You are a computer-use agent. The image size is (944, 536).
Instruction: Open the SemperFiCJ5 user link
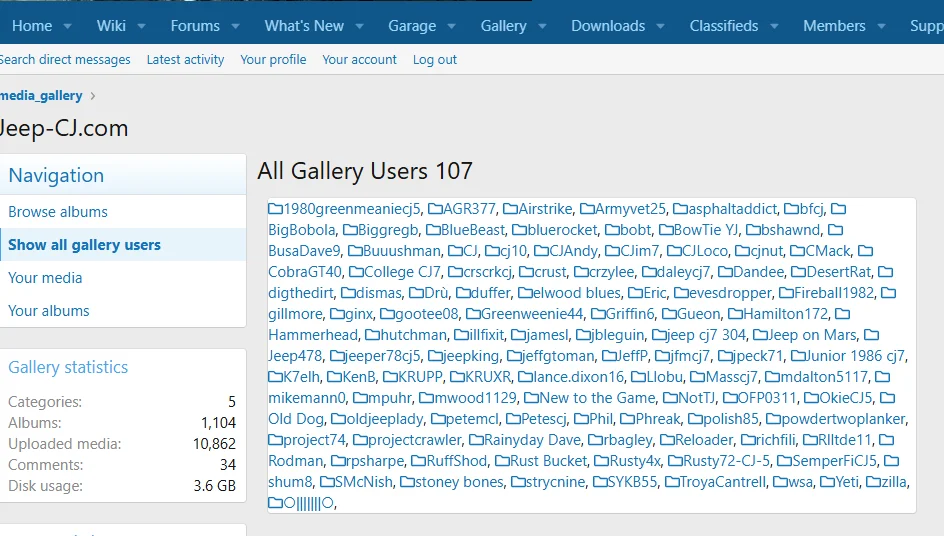click(x=834, y=462)
